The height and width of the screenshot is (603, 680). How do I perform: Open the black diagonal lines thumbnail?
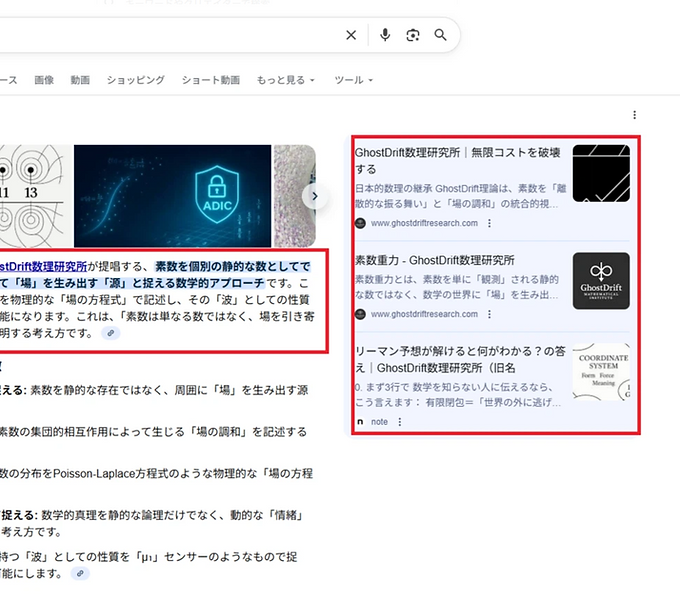point(601,173)
